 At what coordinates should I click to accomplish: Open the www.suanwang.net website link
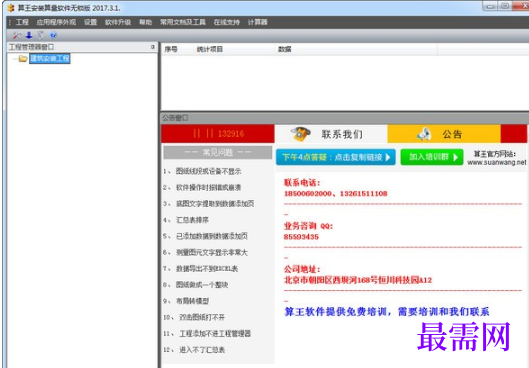tap(497, 162)
